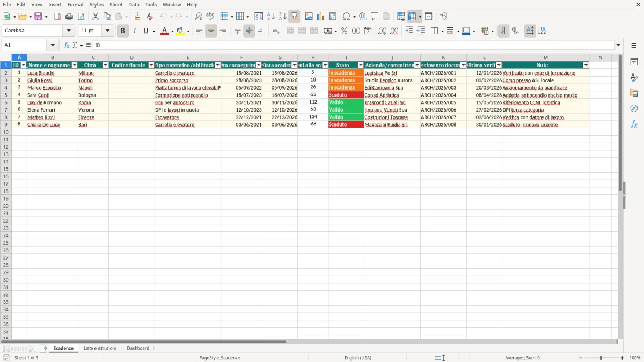The height and width of the screenshot is (362, 644).
Task: Switch to Liste e istruzioni sheet tab
Action: (x=100, y=348)
